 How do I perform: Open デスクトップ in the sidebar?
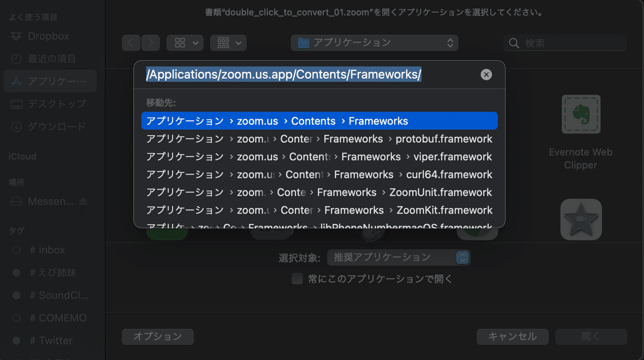pyautogui.click(x=49, y=104)
